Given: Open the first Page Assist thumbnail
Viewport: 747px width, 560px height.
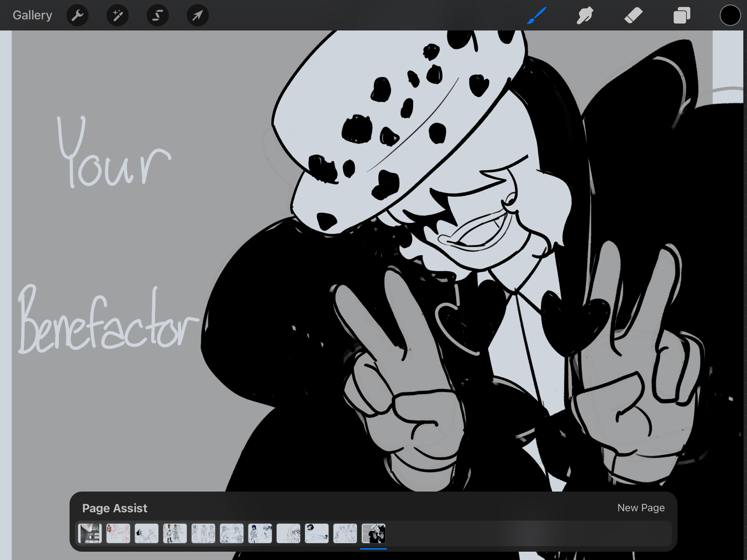Looking at the screenshot, I should coord(90,533).
